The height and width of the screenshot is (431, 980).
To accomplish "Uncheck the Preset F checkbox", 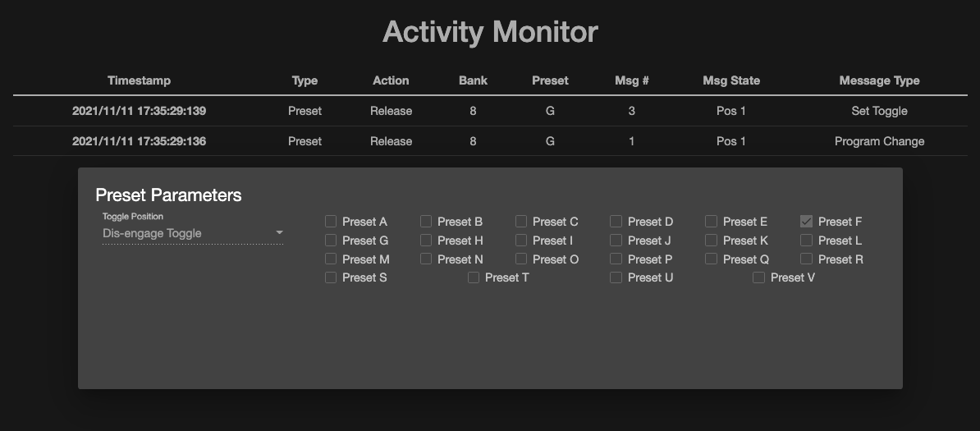I will [x=806, y=222].
